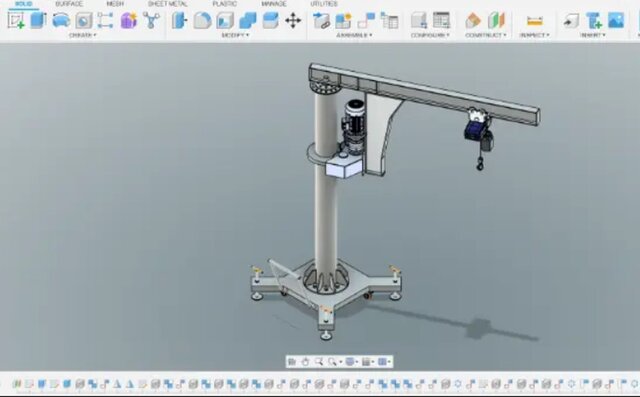Screen dimensions: 640x397
Task: Open the CREATE dropdown menu
Action: (x=82, y=35)
